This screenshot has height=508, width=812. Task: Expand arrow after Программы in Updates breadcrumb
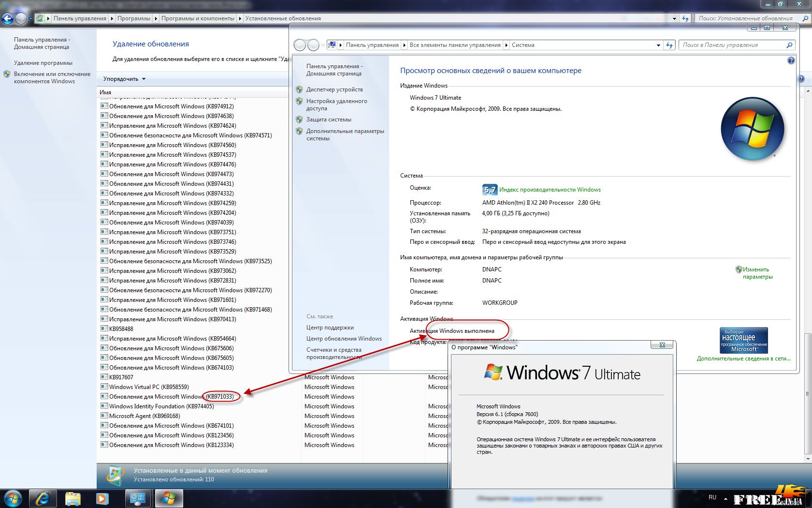click(x=156, y=18)
